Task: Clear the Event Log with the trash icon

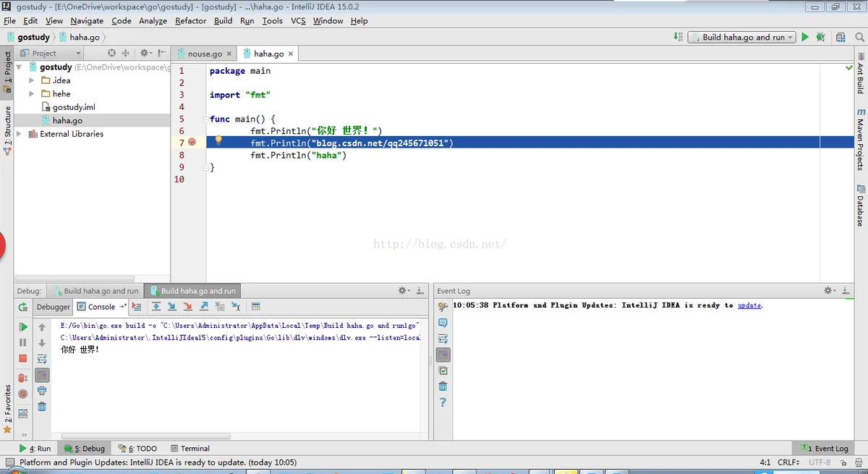Action: pos(443,386)
